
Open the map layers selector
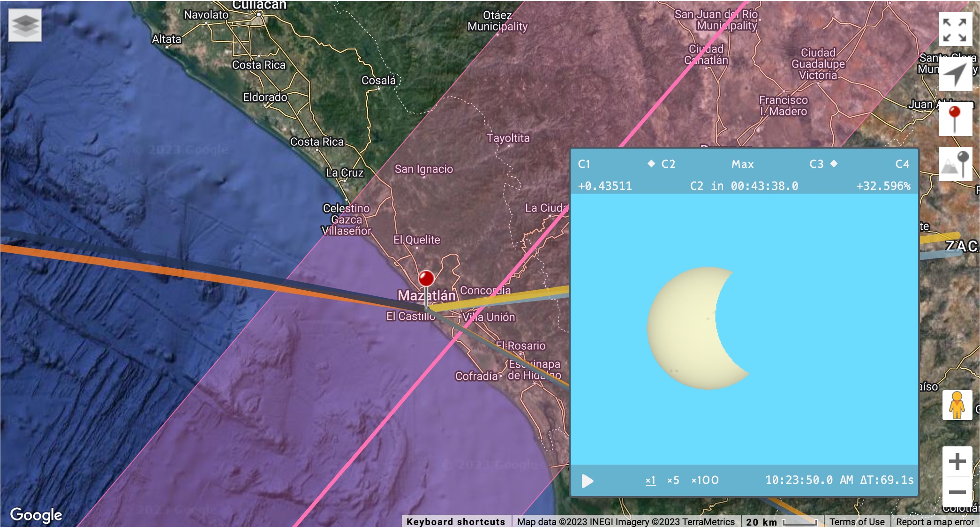(x=25, y=25)
